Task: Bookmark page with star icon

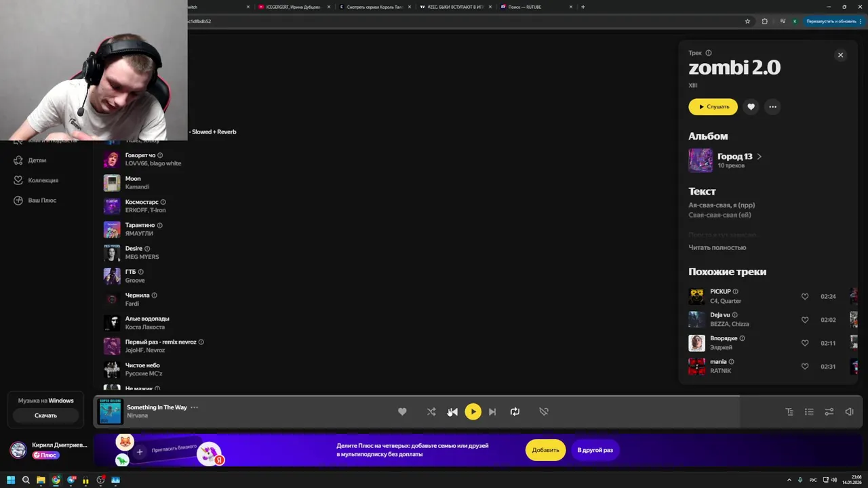Action: coord(748,21)
